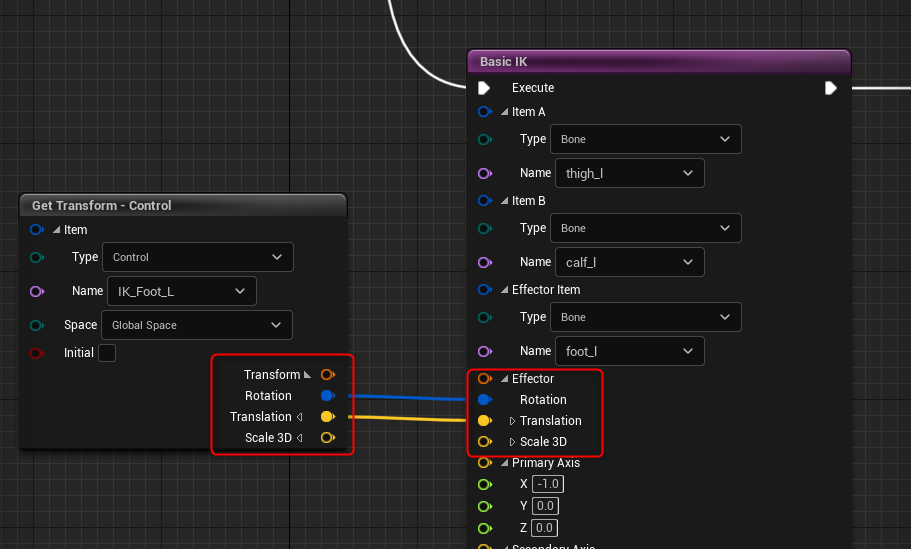This screenshot has height=549, width=911.
Task: Click the orange Effector input pin
Action: [x=485, y=378]
